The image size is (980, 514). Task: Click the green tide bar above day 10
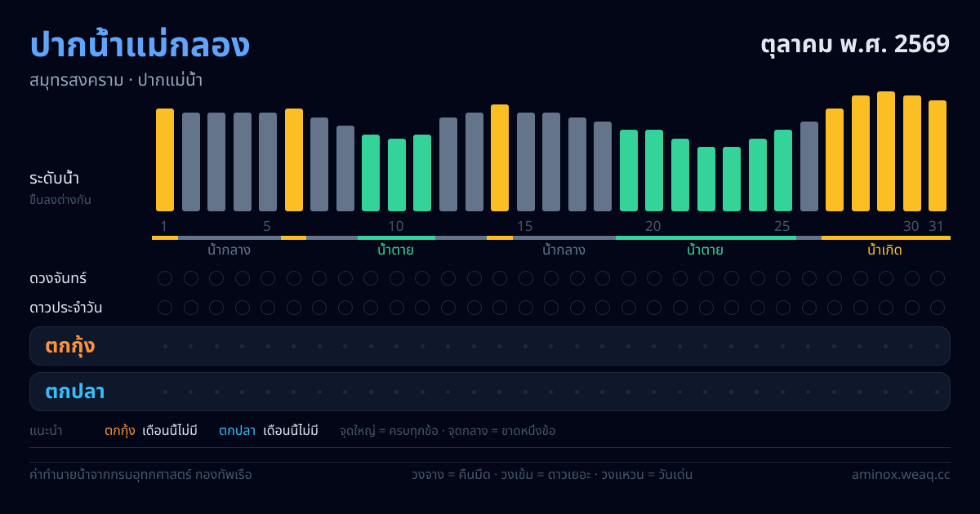coord(397,175)
